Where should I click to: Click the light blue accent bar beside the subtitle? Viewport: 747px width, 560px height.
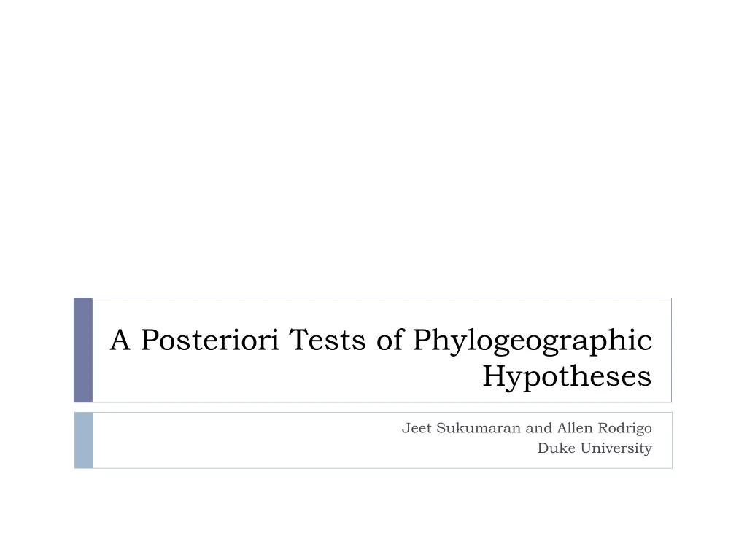coord(84,440)
